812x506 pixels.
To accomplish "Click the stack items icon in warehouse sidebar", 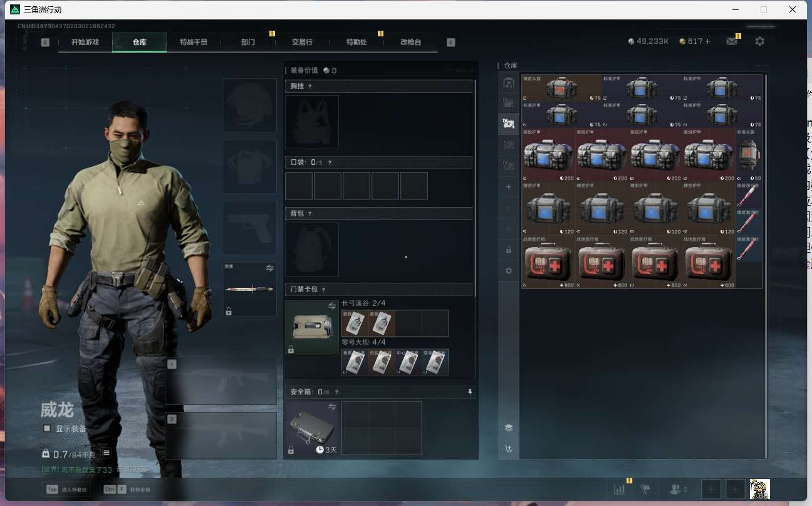I will (x=509, y=428).
